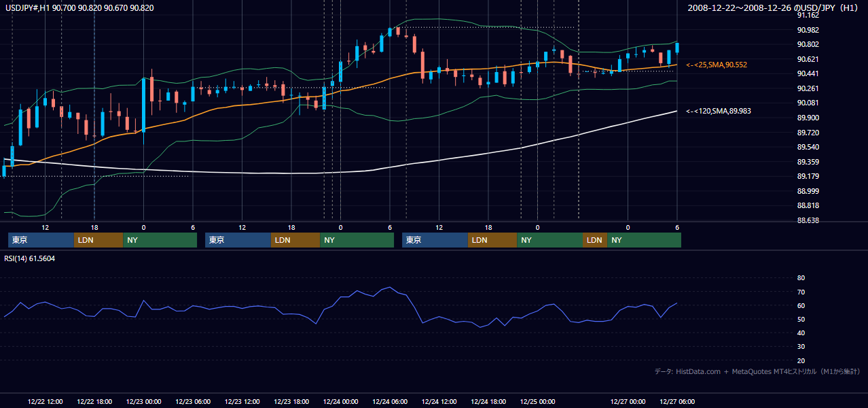Click the 12/24 18:00 time axis label
868x408 pixels.
point(488,401)
